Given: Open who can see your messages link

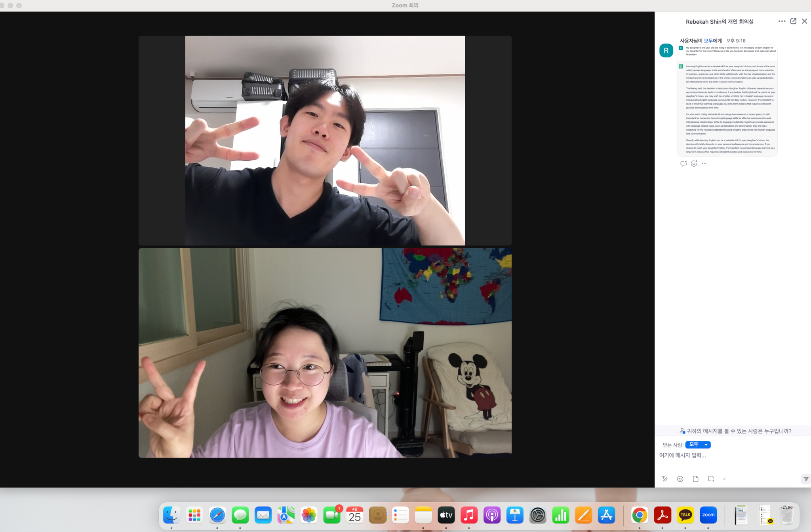Looking at the screenshot, I should pyautogui.click(x=735, y=431).
